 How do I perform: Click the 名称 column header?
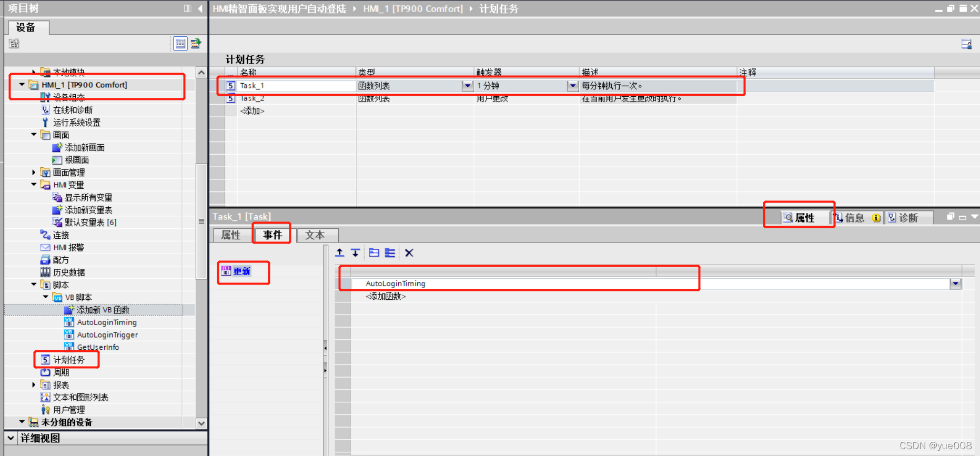[x=297, y=72]
